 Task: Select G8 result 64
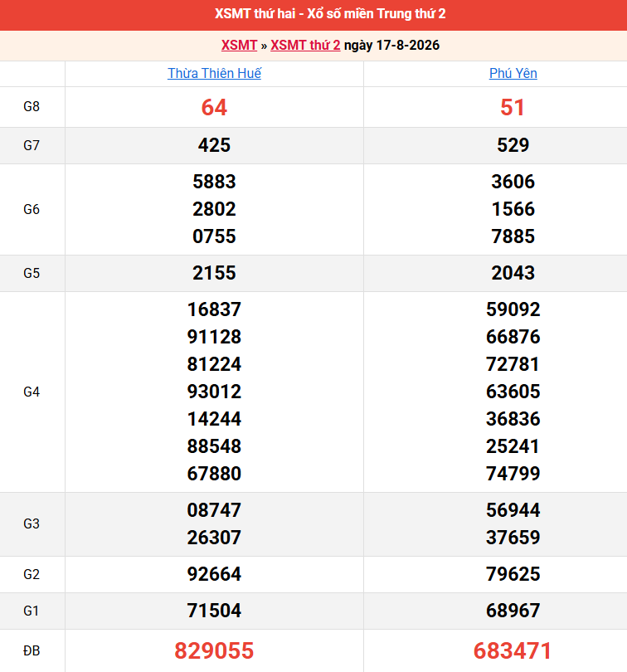(x=214, y=107)
